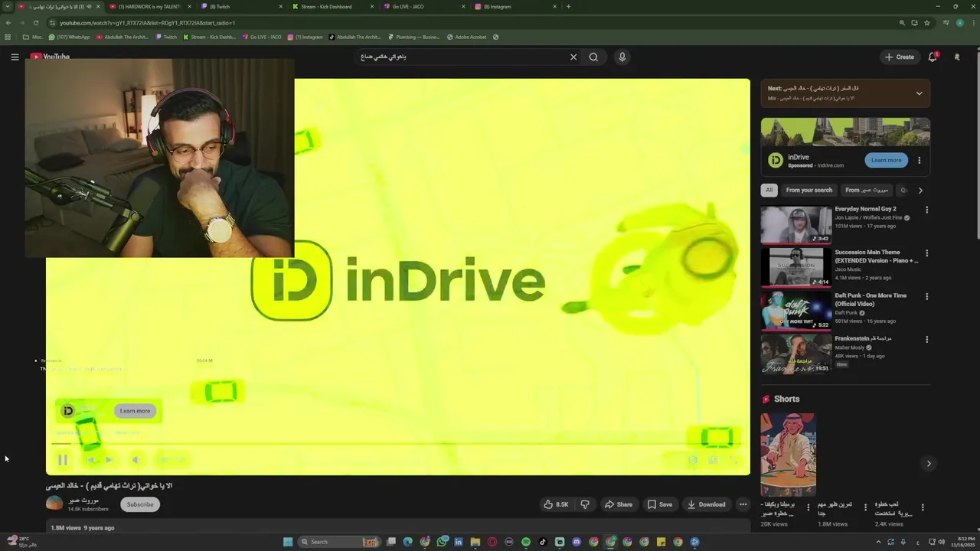Click Learn more in inDrive sidebar ad
Viewport: 980px width, 551px height.
tap(886, 160)
